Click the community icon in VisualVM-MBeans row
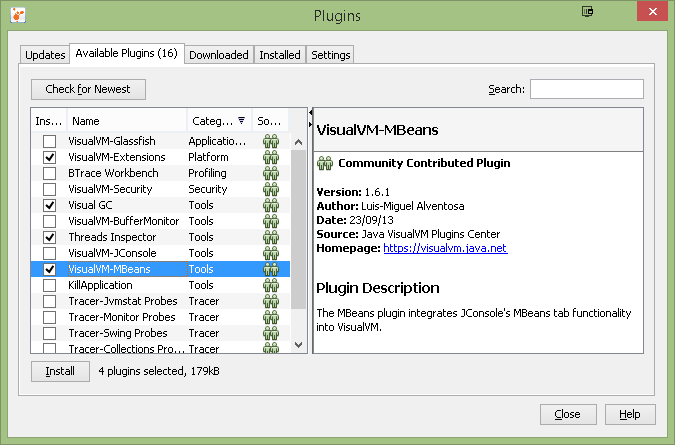 point(271,269)
